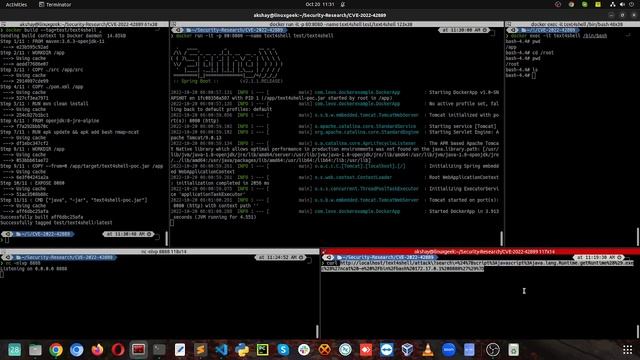This screenshot has height=360, width=640.
Task: Click the Activities button
Action: click(16, 4)
